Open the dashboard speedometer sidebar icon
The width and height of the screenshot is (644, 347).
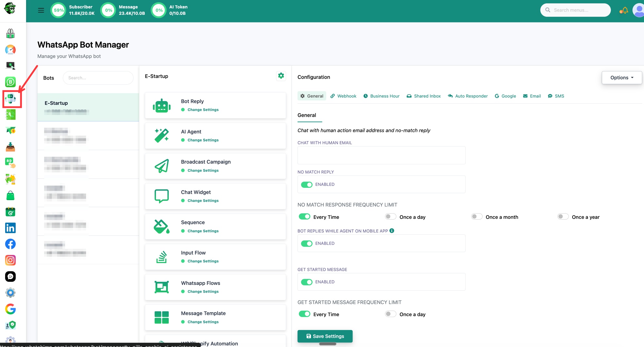(10, 50)
